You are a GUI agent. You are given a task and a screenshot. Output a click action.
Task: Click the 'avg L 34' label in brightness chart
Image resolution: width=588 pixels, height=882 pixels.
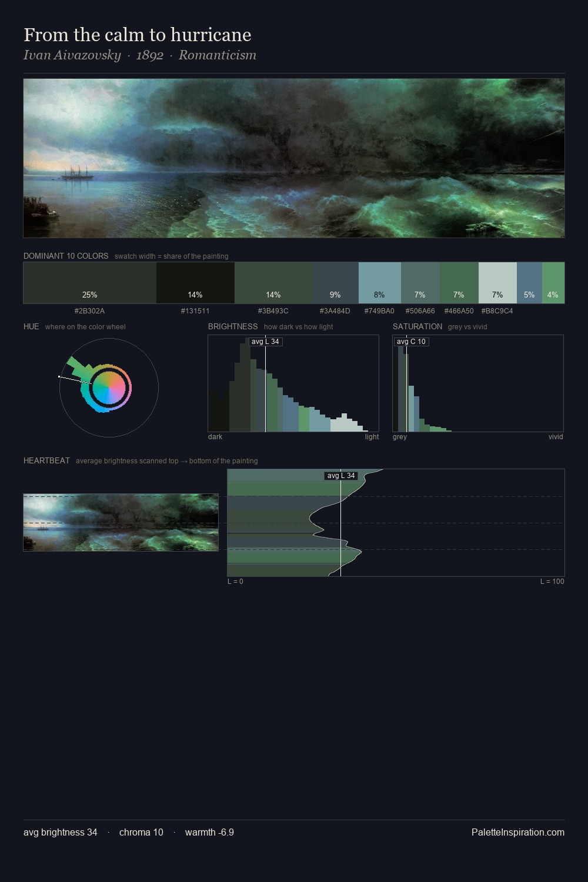pyautogui.click(x=265, y=342)
